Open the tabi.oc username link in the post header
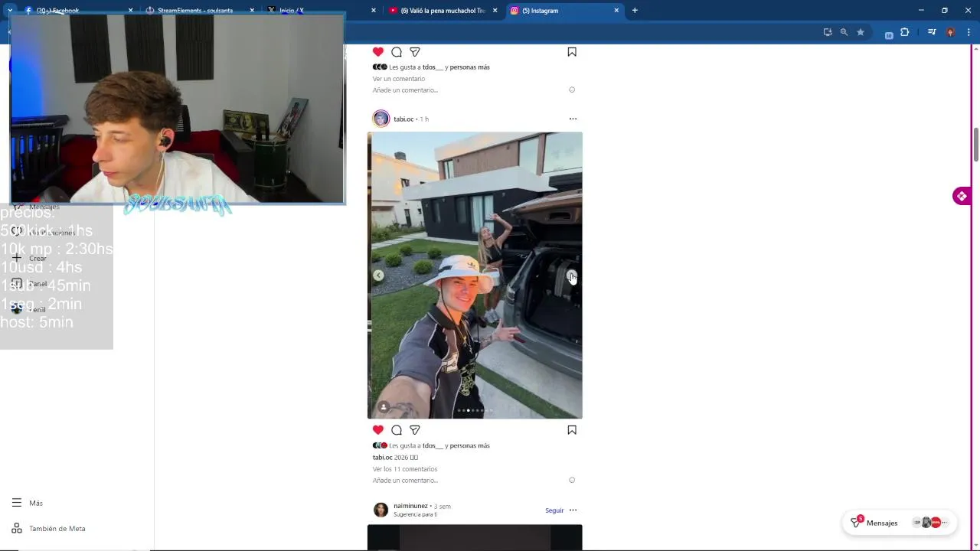Screen dimensions: 980x551 [403, 119]
